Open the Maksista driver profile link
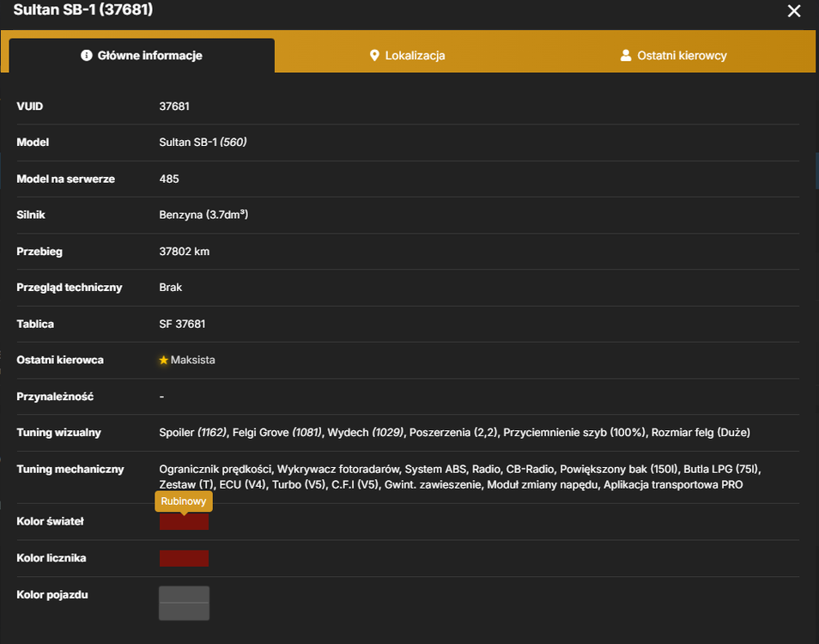Screen dimensions: 819x644 point(193,360)
